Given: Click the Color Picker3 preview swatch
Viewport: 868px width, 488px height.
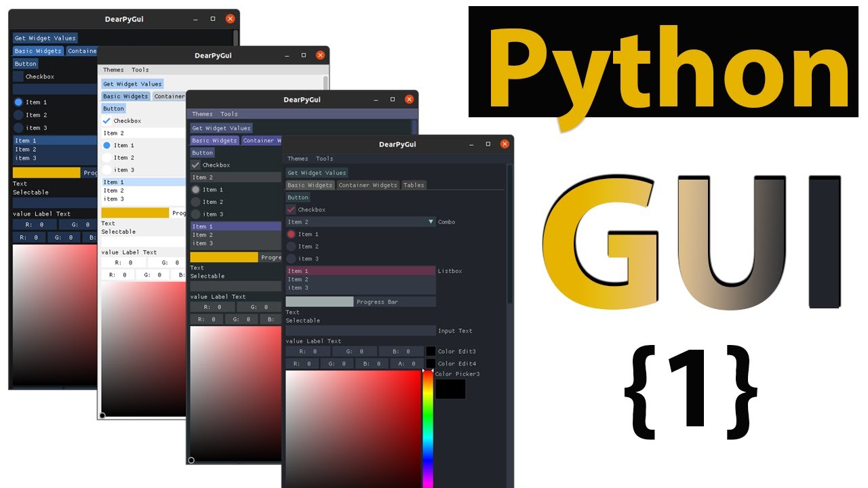Looking at the screenshot, I should click(450, 389).
